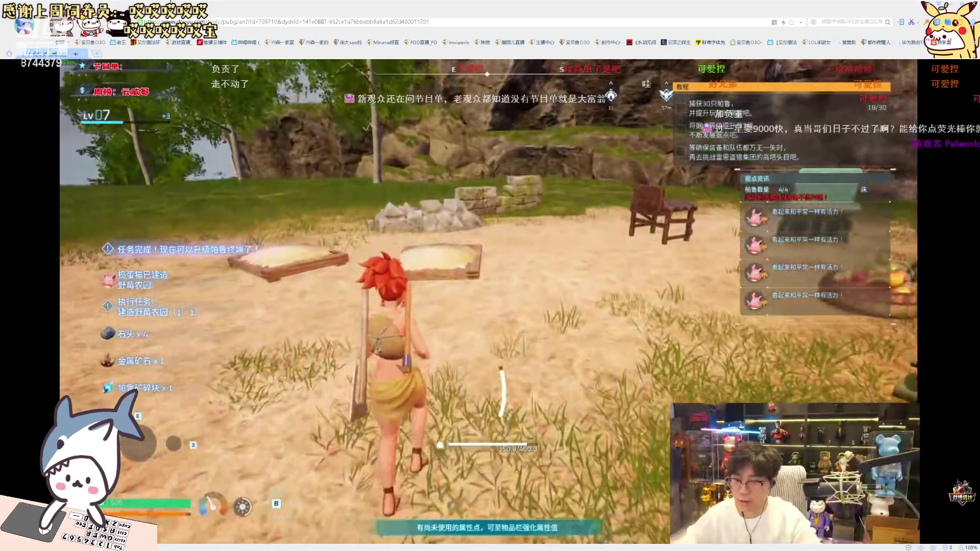This screenshot has width=980, height=551.
Task: Open the 云顶之弈主 bookmark
Action: click(x=676, y=42)
